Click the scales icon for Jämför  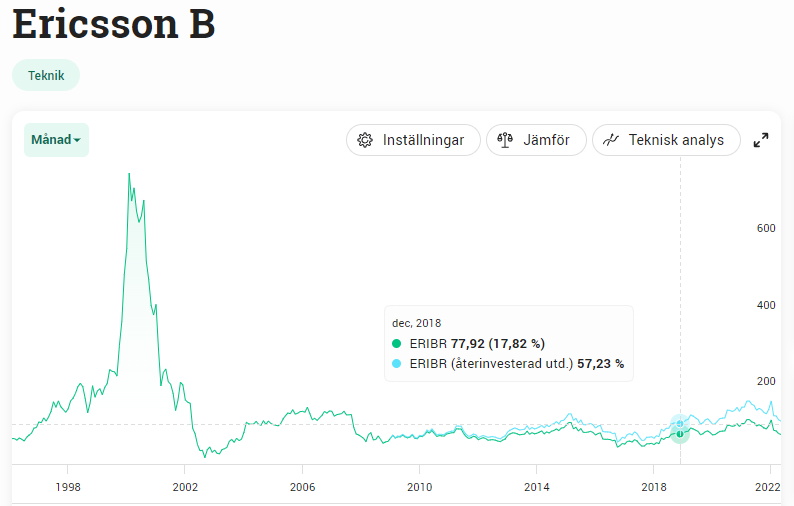pyautogui.click(x=505, y=140)
